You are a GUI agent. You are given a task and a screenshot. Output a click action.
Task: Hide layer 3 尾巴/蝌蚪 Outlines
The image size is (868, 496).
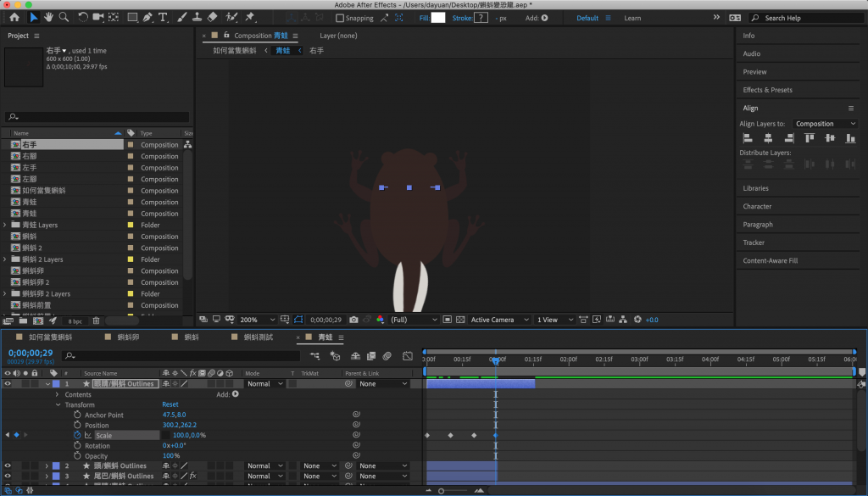tap(8, 476)
